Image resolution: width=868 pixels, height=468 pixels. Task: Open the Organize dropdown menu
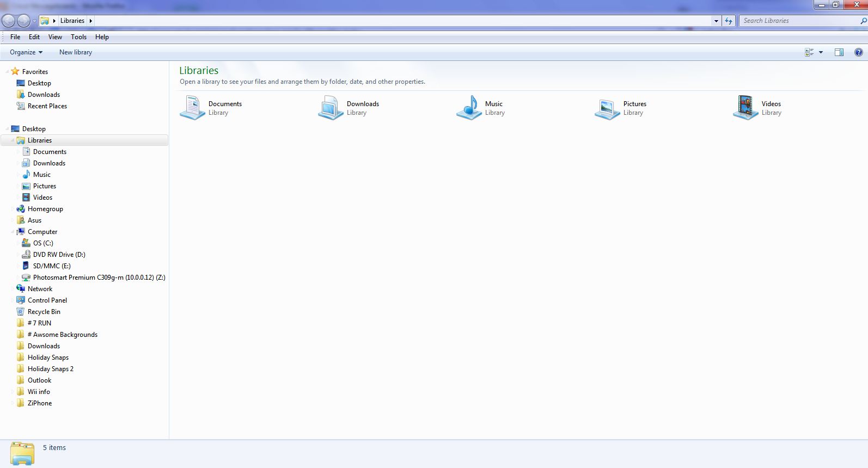click(x=26, y=52)
